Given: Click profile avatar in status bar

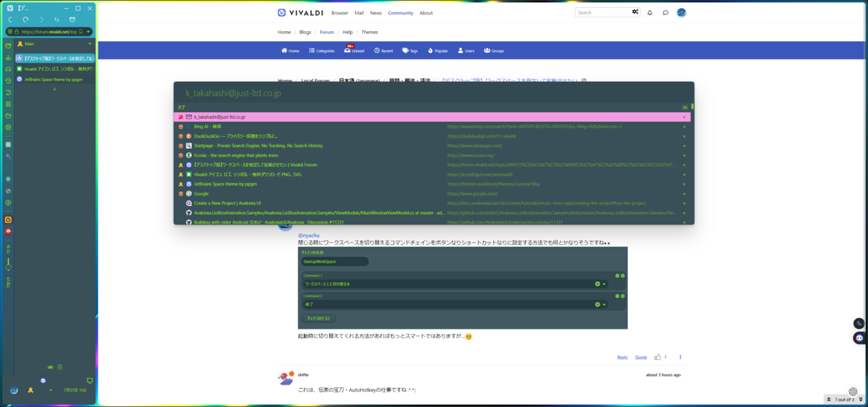Looking at the screenshot, I should point(14,390).
